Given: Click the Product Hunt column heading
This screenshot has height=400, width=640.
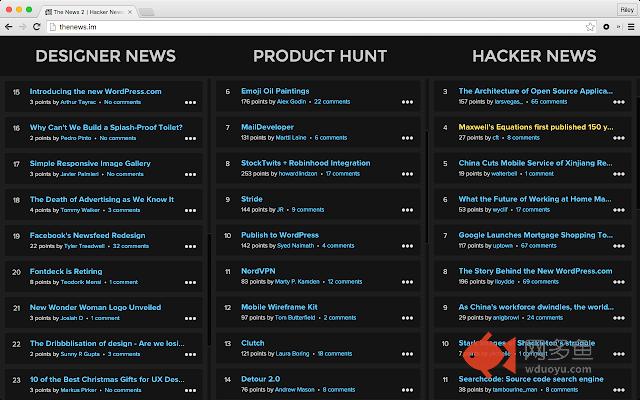Looking at the screenshot, I should click(320, 56).
